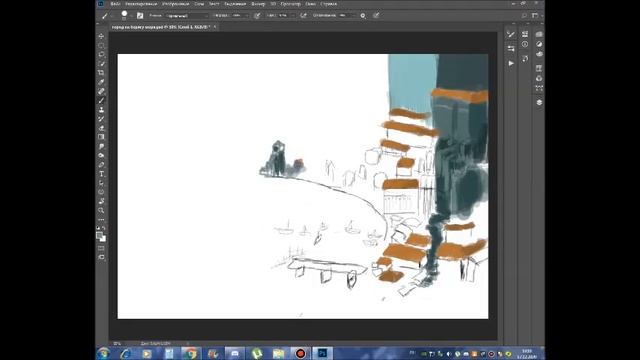Click the zoom percentage field in status bar
This screenshot has height=360, width=640.
tap(118, 343)
